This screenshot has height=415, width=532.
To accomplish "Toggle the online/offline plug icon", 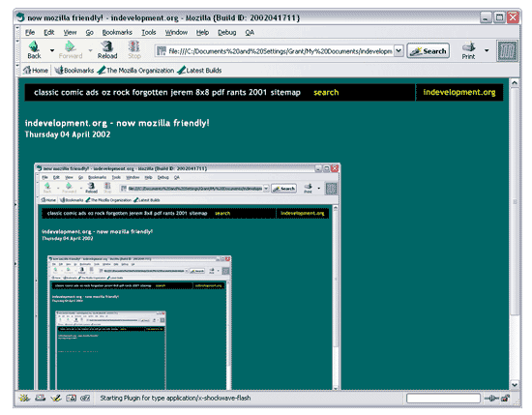I will pyautogui.click(x=491, y=398).
